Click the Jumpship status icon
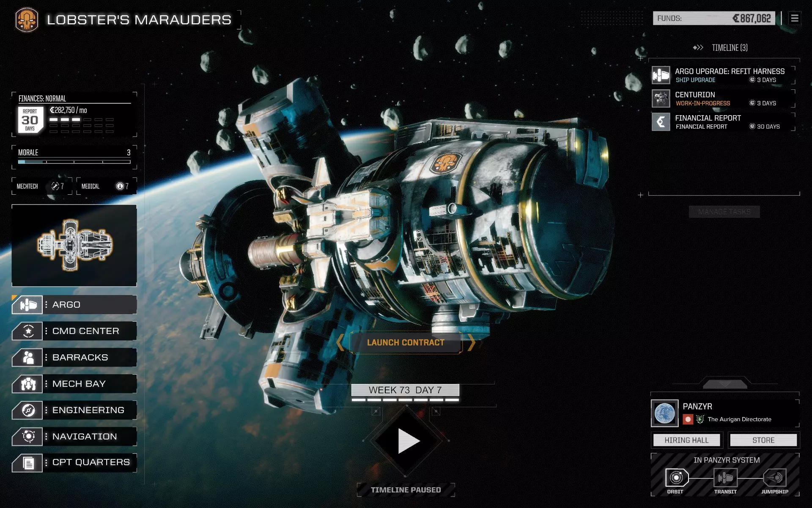This screenshot has height=508, width=812. 775,478
